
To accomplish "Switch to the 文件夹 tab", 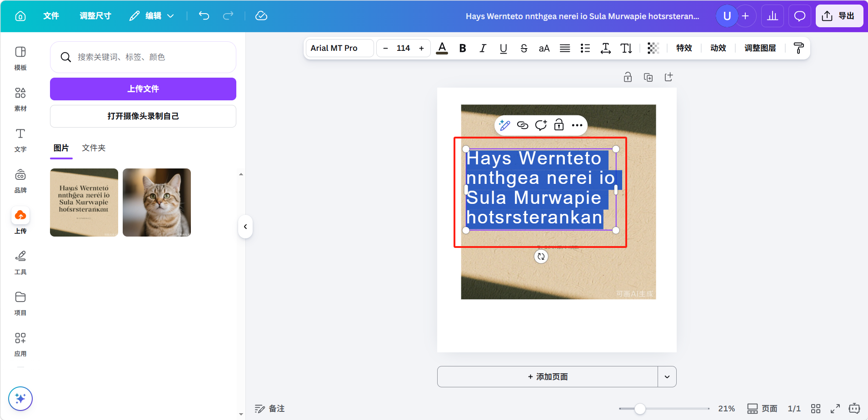I will tap(94, 148).
